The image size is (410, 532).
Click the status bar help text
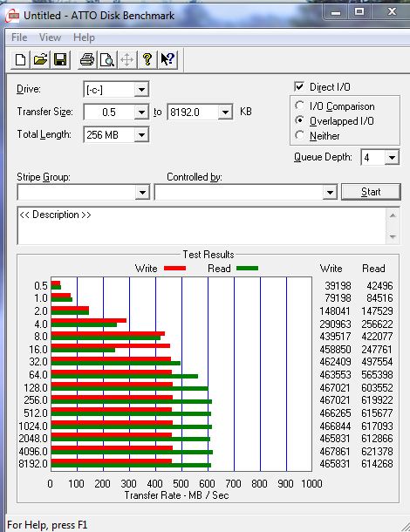click(47, 525)
